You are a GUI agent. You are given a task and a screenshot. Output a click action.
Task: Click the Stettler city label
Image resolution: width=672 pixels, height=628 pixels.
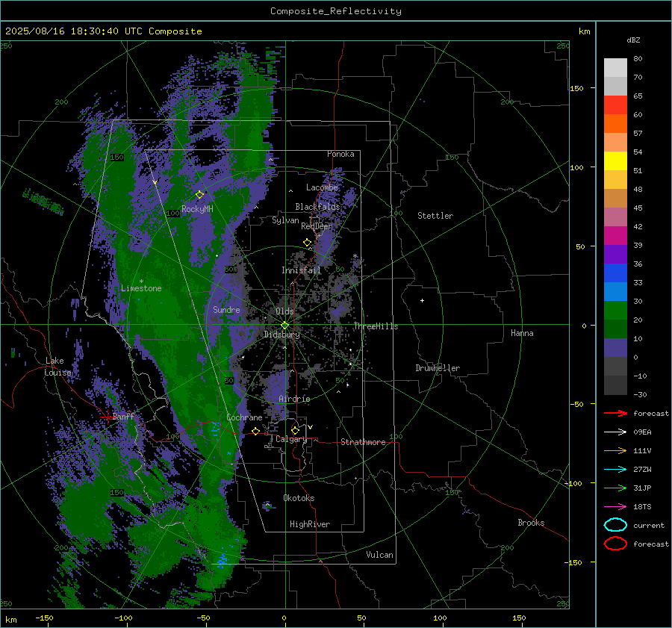click(435, 216)
